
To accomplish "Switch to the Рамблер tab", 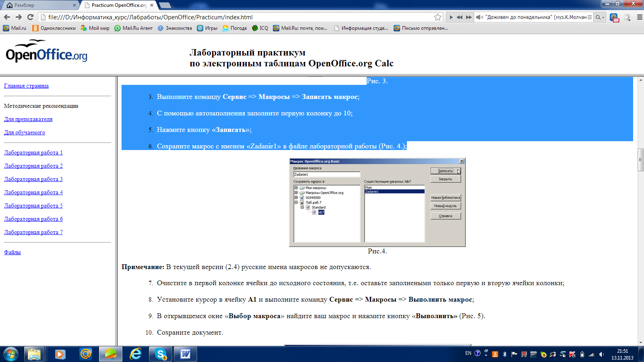I will point(39,5).
